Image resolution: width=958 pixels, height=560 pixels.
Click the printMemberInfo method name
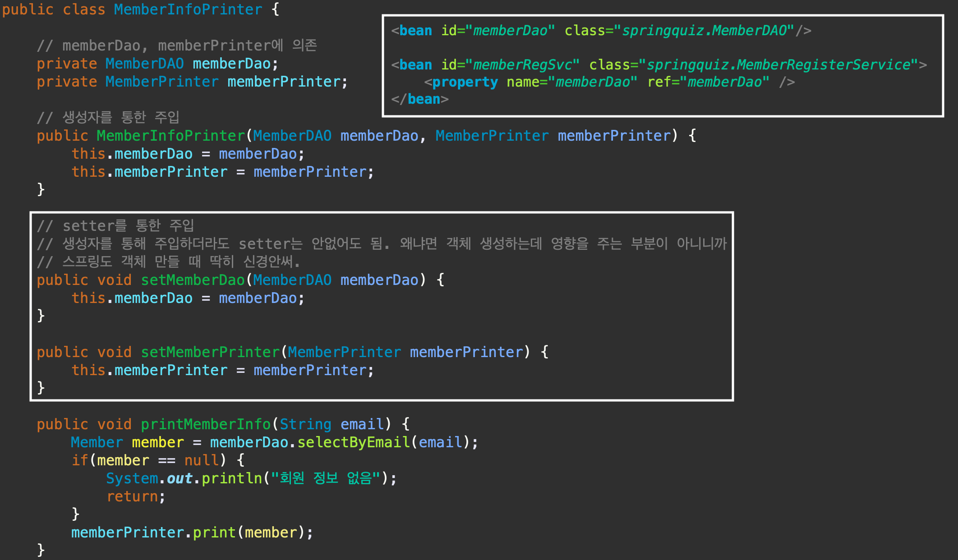(205, 424)
